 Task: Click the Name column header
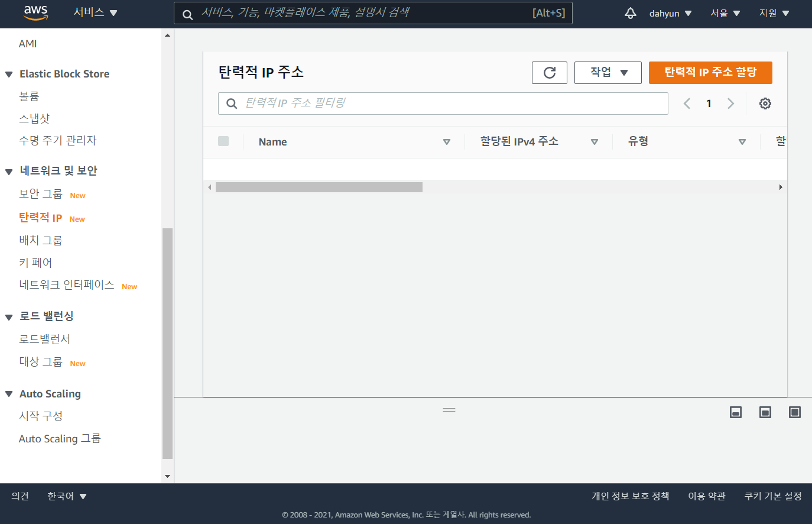point(272,142)
